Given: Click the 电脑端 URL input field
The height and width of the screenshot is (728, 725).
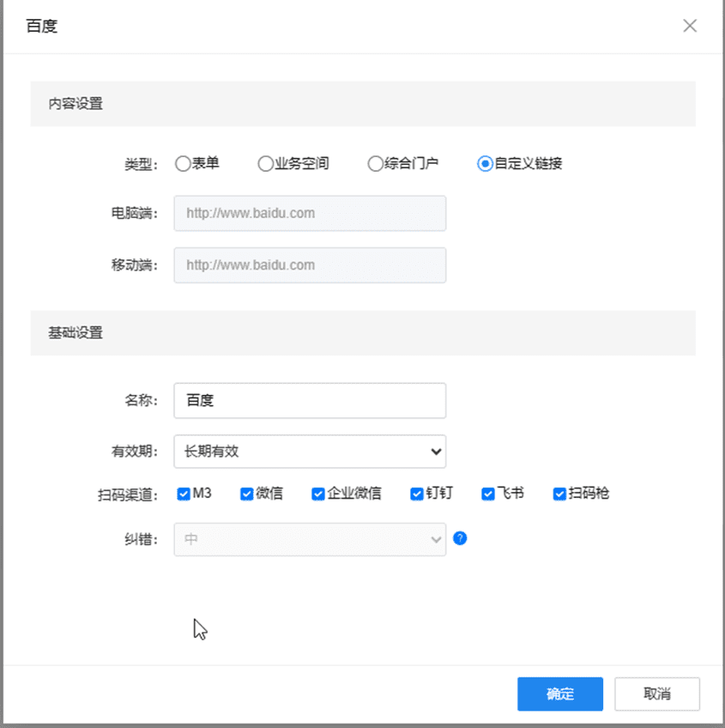Looking at the screenshot, I should (x=310, y=213).
